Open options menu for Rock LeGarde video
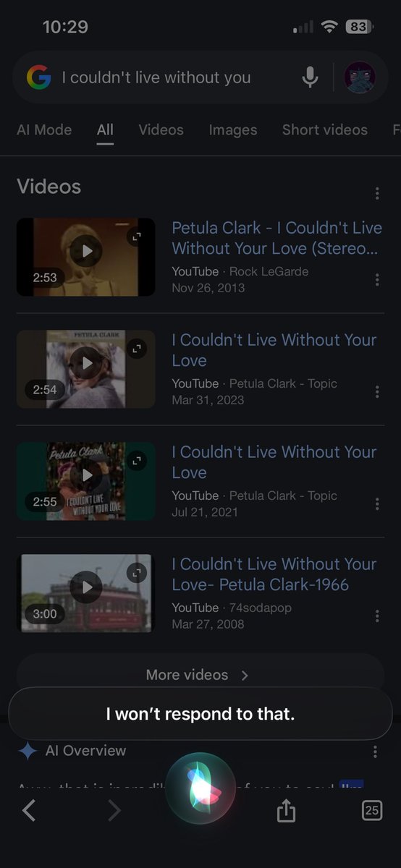This screenshot has width=401, height=868. click(377, 280)
